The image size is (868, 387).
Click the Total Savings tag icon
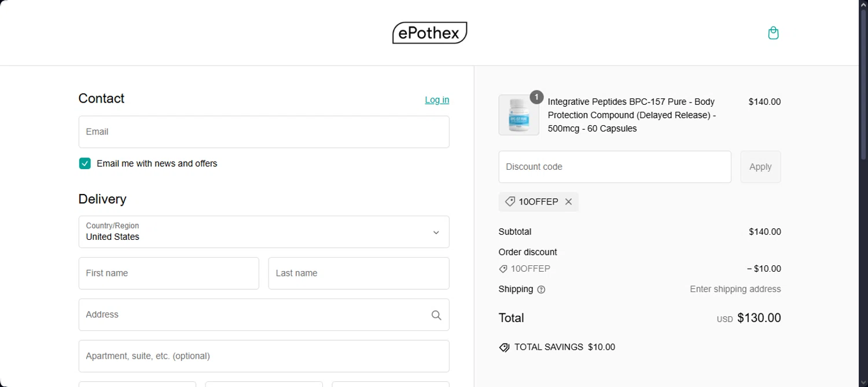tap(504, 348)
